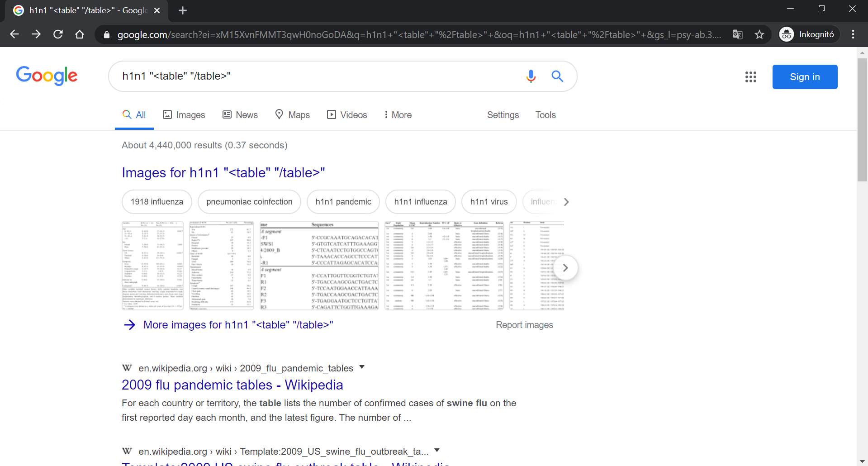The image size is (868, 466).
Task: Click the page's vertical scrollbar thumb
Action: click(862, 120)
